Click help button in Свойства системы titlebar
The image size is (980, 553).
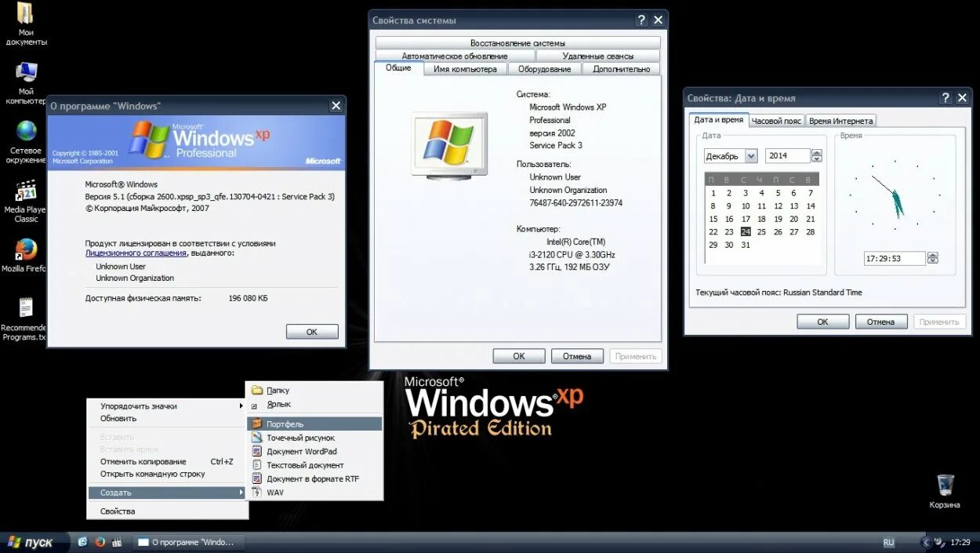(x=641, y=20)
